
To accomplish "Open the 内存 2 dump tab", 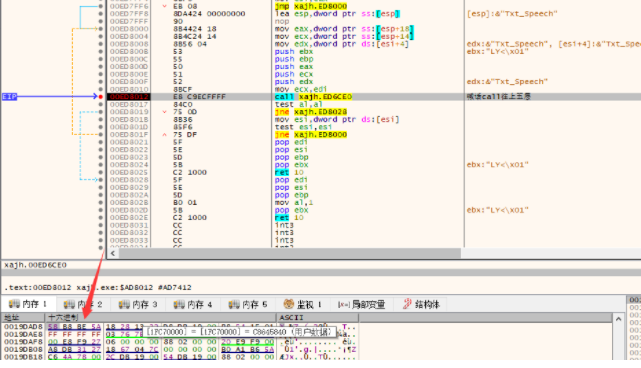I will pyautogui.click(x=83, y=304).
